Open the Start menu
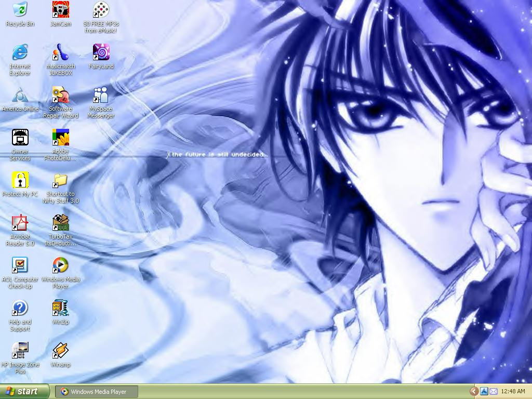 [x=24, y=392]
